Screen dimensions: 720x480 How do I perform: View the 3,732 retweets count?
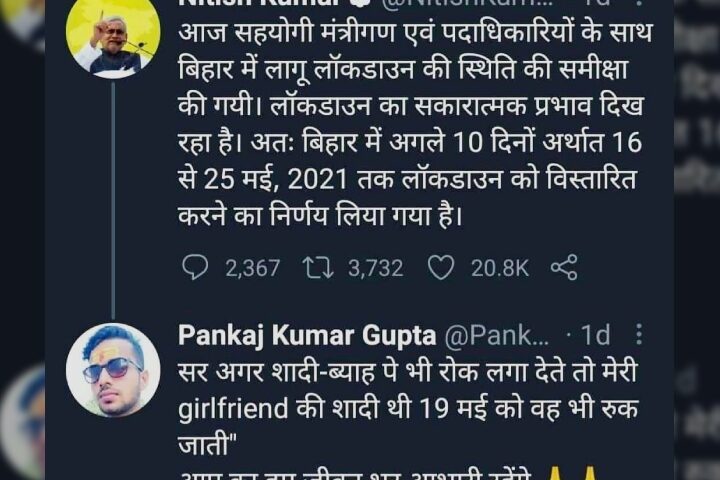click(376, 268)
